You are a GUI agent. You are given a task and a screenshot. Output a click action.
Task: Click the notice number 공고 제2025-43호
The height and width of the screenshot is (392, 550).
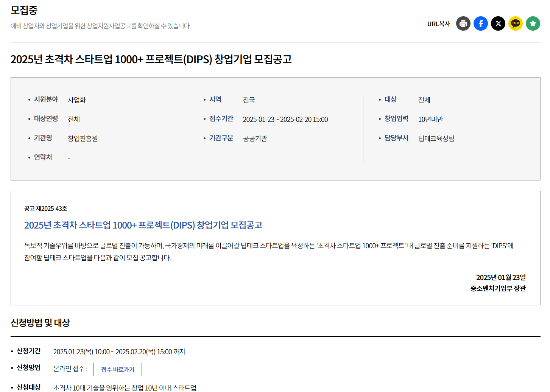(x=46, y=208)
